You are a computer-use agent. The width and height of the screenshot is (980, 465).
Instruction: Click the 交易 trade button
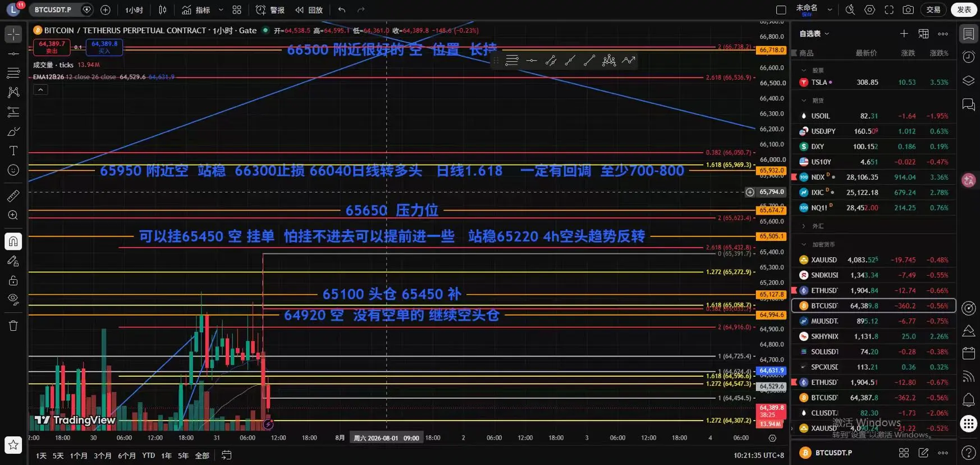click(x=933, y=10)
